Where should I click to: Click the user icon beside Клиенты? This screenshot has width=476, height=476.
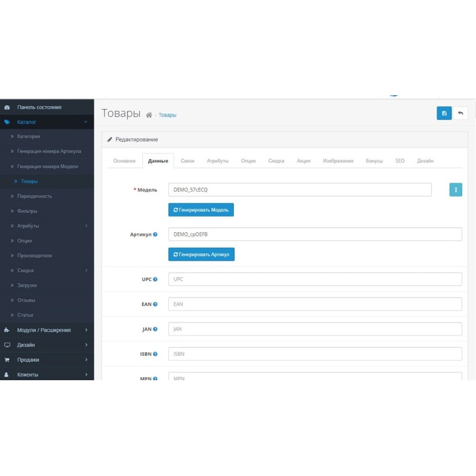[7, 375]
